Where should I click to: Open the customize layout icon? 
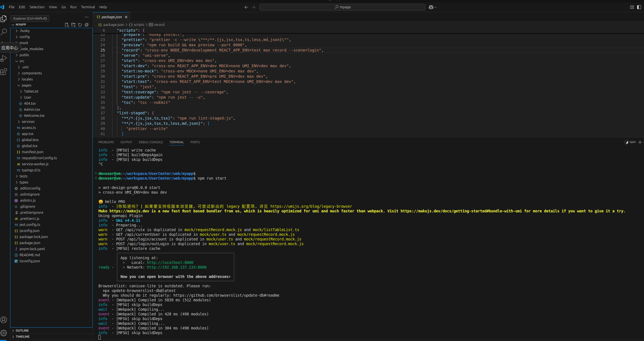(632, 7)
